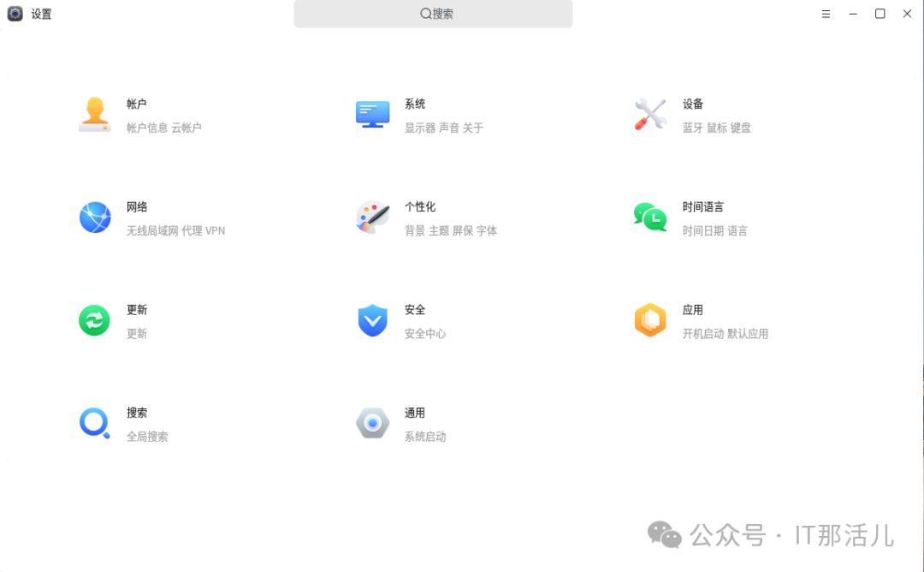Open the 安全 blue shield icon
The width and height of the screenshot is (924, 572).
tap(372, 320)
